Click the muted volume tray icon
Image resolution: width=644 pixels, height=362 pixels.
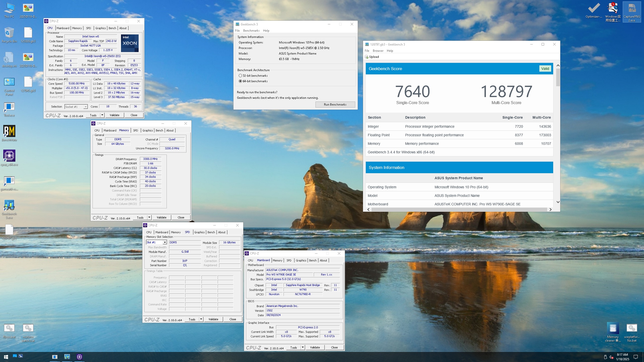(612, 357)
